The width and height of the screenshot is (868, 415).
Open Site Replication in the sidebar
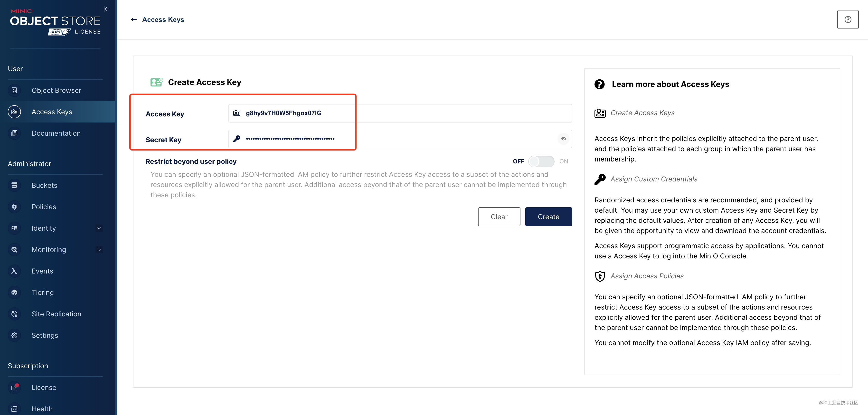click(x=57, y=314)
